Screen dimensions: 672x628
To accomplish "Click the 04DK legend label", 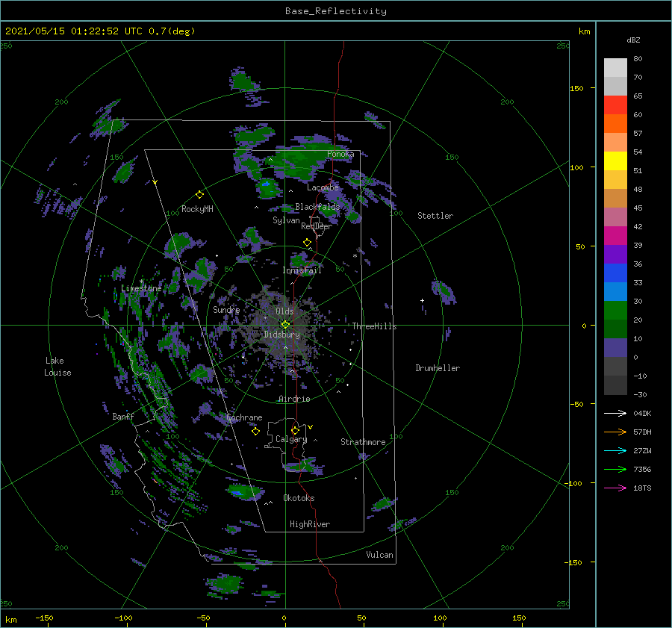I will coord(642,413).
